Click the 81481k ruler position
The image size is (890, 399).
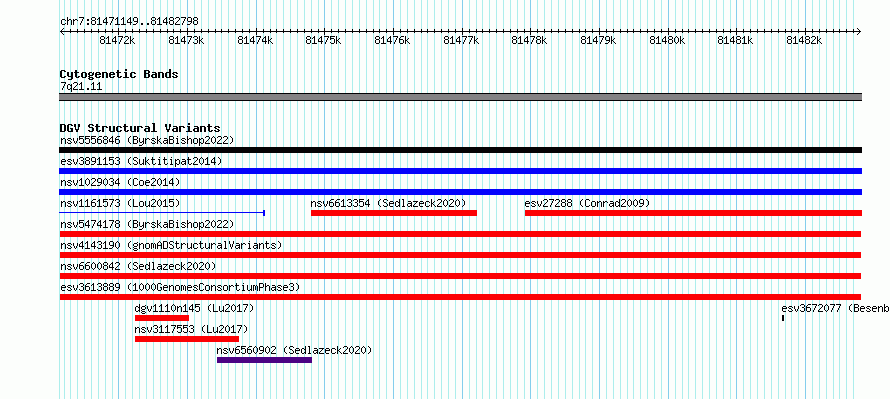(736, 40)
